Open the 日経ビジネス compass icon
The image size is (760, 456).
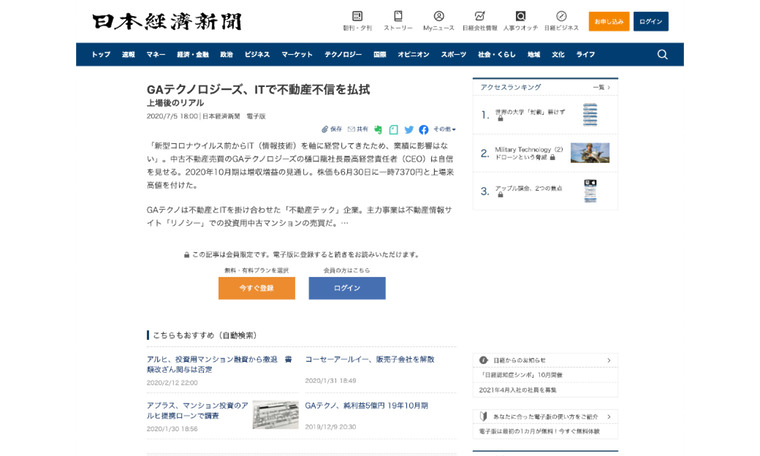click(x=561, y=17)
